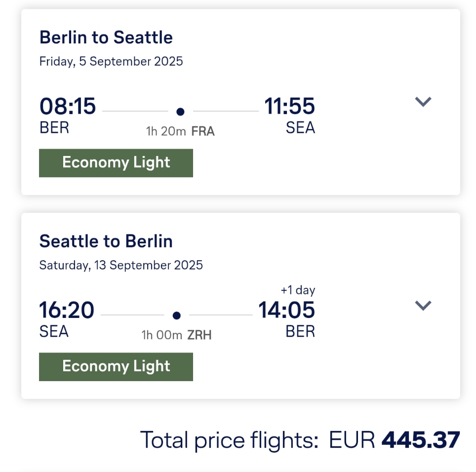Screen dimensions: 476x472
Task: Click the SEA origin code on return flight
Action: click(54, 331)
